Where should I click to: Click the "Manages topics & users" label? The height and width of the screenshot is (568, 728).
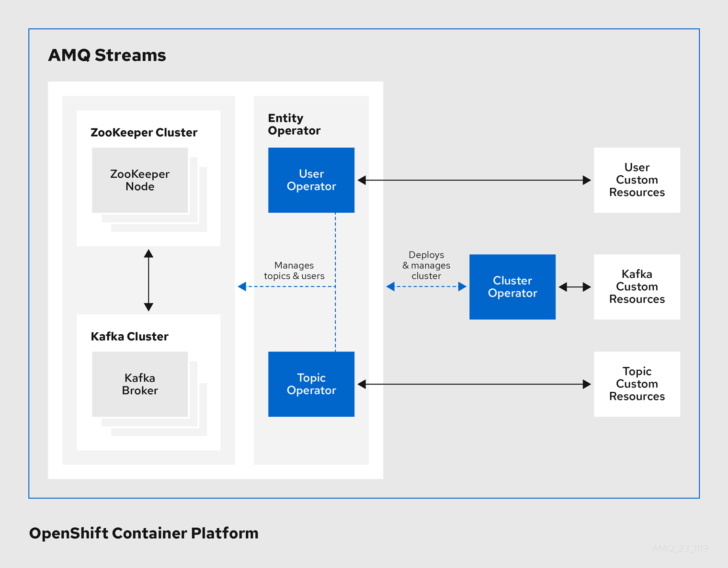[x=294, y=271]
